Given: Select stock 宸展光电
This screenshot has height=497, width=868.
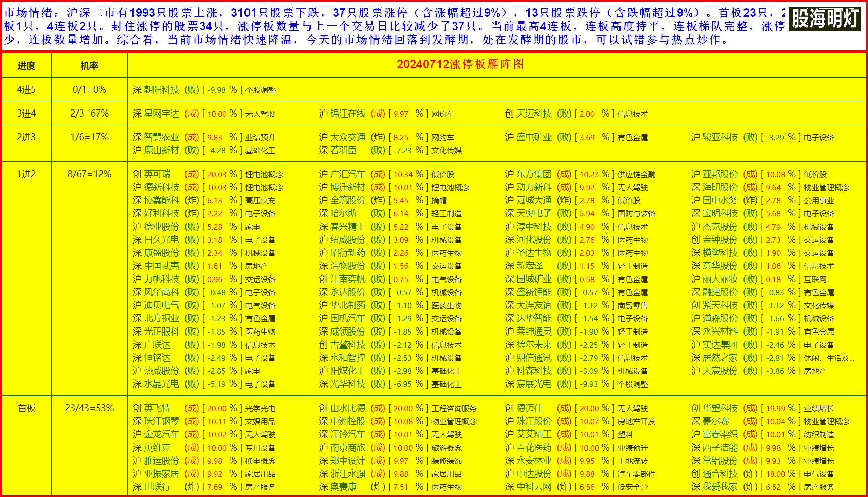Looking at the screenshot, I should click(x=534, y=384).
